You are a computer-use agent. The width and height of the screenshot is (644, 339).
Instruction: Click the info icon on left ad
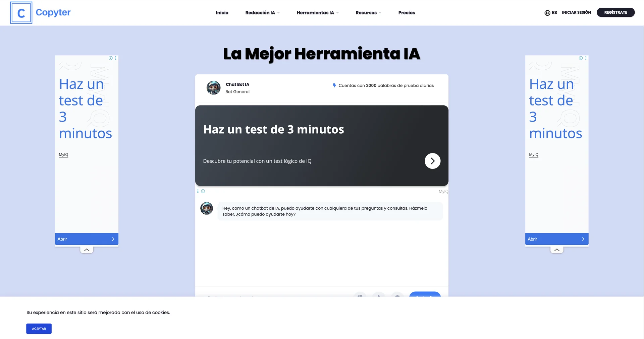[111, 58]
